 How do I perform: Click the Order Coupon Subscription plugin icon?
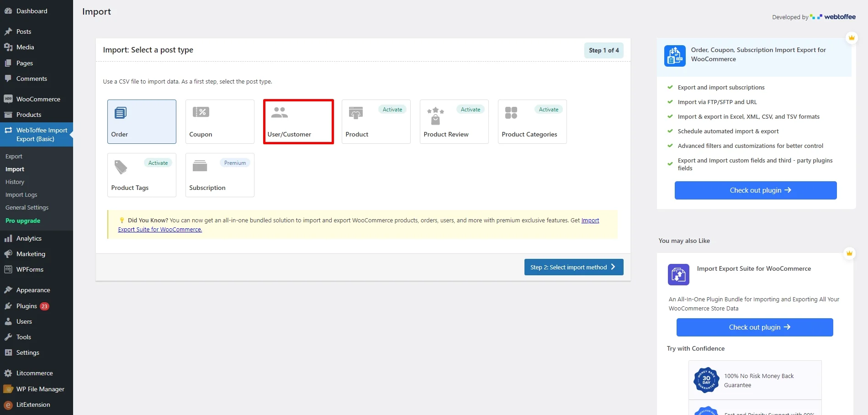pyautogui.click(x=675, y=56)
